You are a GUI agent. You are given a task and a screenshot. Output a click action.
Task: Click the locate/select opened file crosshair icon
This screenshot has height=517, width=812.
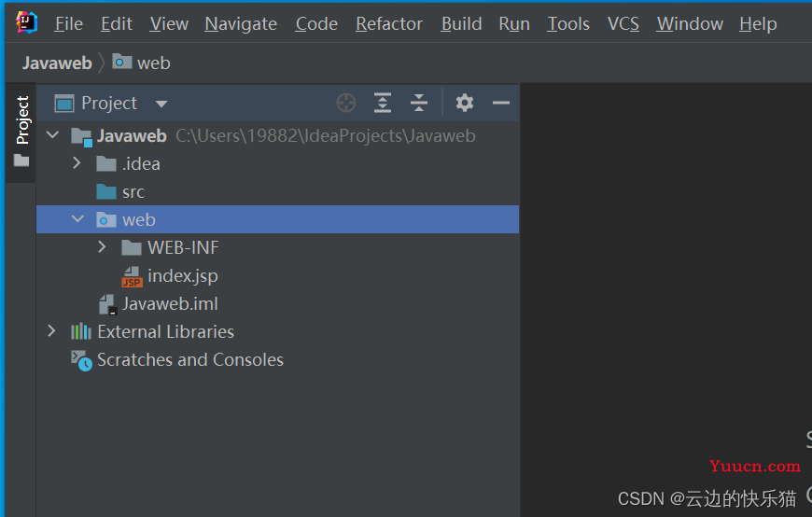click(x=346, y=103)
